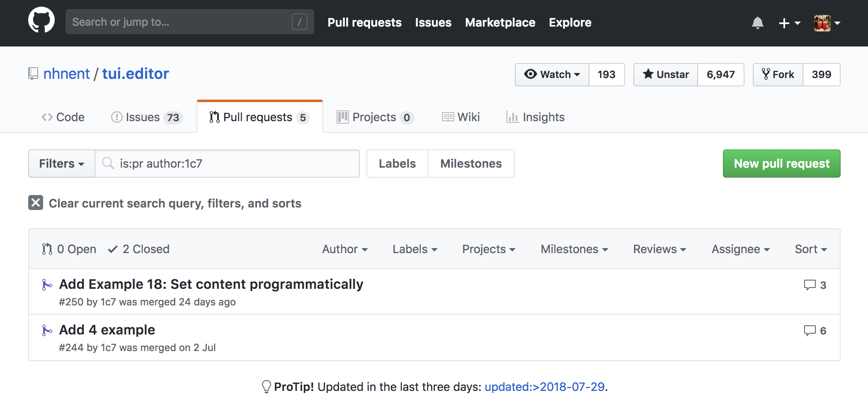Screen dimensions: 868x410
Task: Unstar the tui.editor repository
Action: click(x=666, y=75)
